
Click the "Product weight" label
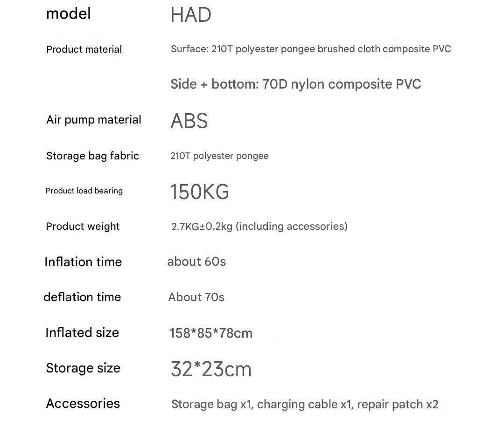pos(83,227)
